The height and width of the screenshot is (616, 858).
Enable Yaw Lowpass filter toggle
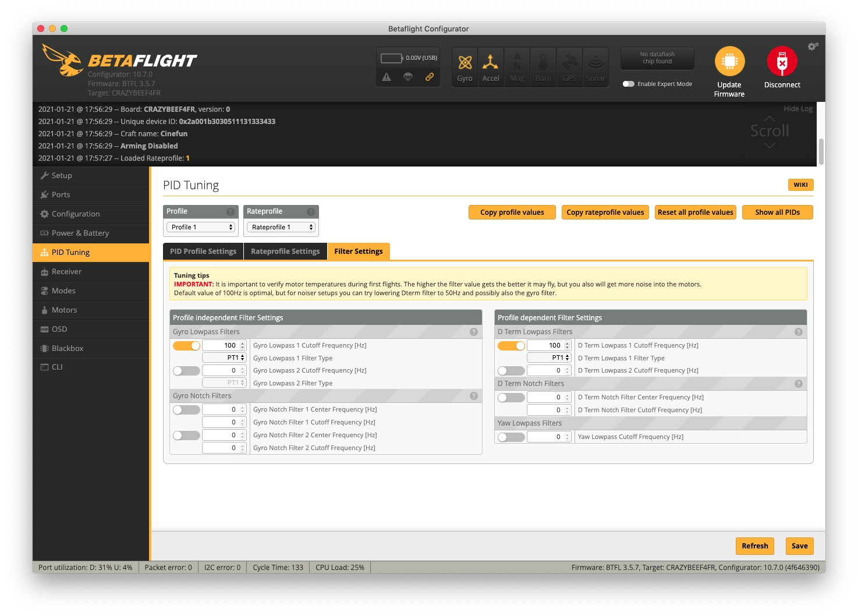511,437
